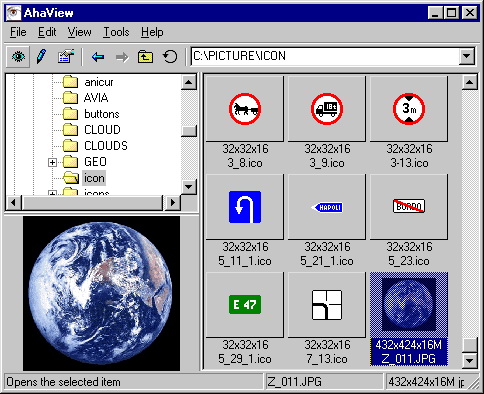Viewport: 484px width, 394px height.
Task: Open the Help menu
Action: (152, 32)
